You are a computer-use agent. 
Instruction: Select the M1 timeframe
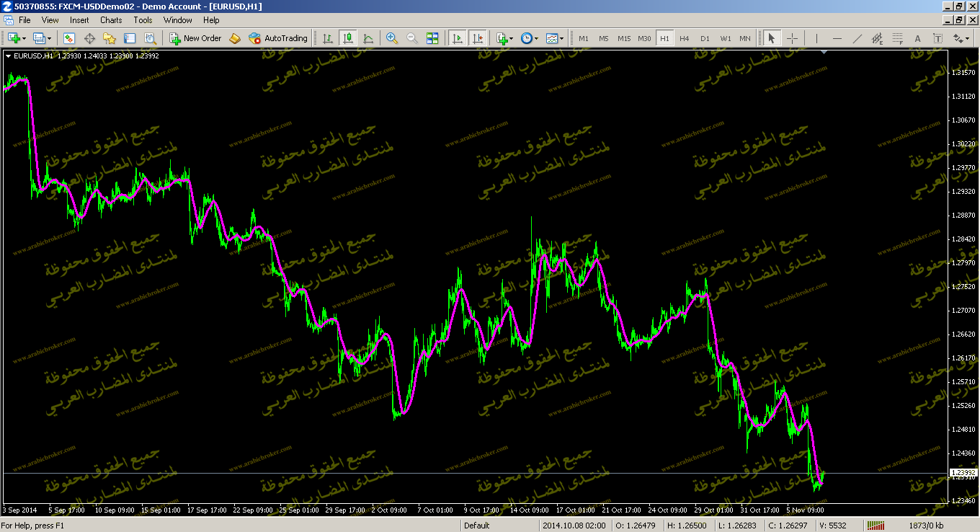point(584,38)
